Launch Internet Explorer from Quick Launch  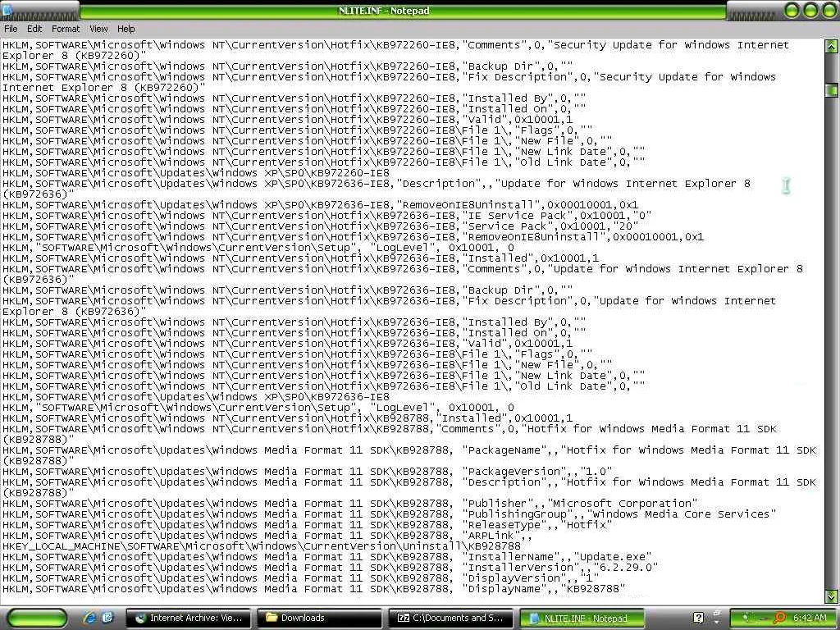pyautogui.click(x=89, y=618)
